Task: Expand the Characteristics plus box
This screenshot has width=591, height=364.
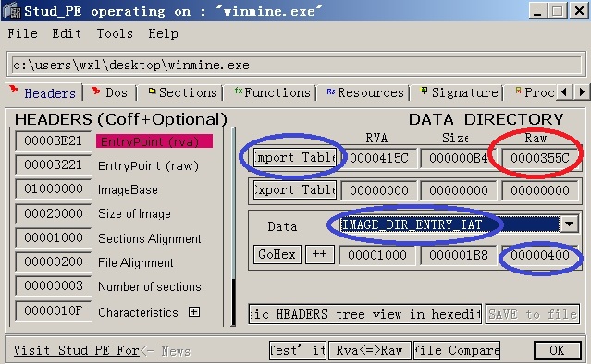Action: coord(194,312)
